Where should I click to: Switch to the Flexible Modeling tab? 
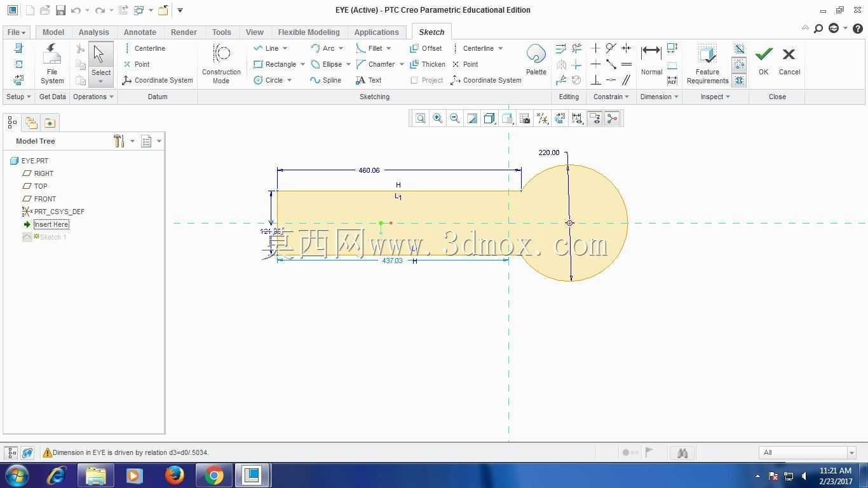pos(309,32)
